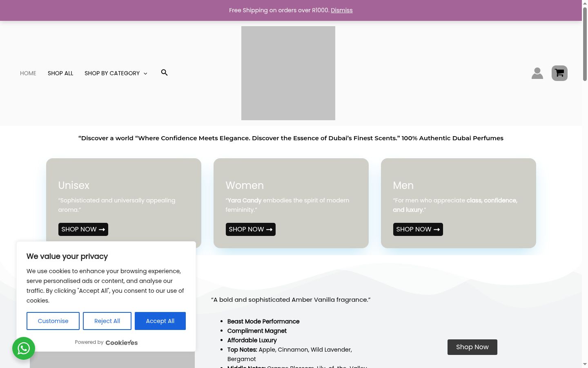Click Shop Now under Men
Screen dimensions: 588x368
click(418, 229)
